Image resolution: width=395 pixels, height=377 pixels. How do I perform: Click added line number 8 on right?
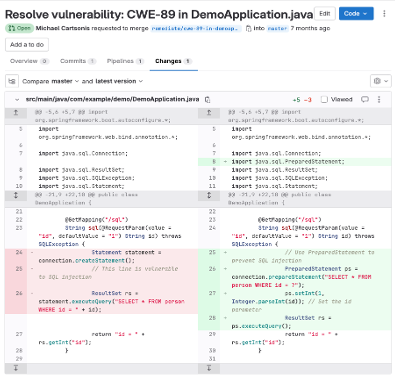[214, 162]
